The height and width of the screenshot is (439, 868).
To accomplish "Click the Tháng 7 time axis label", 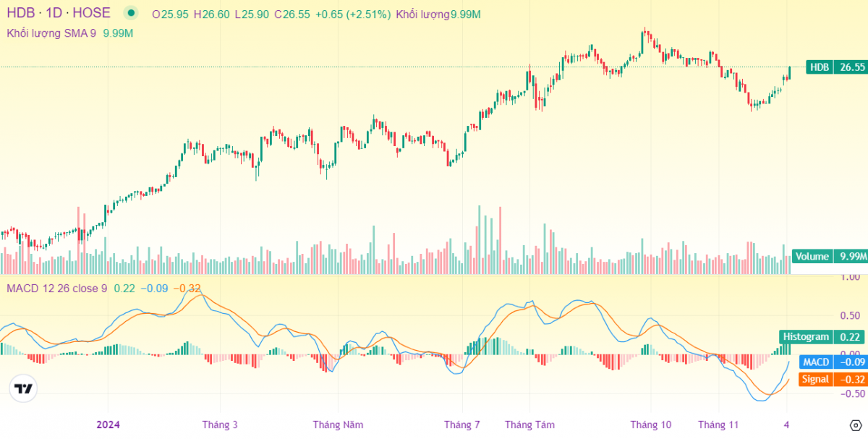I will [461, 425].
